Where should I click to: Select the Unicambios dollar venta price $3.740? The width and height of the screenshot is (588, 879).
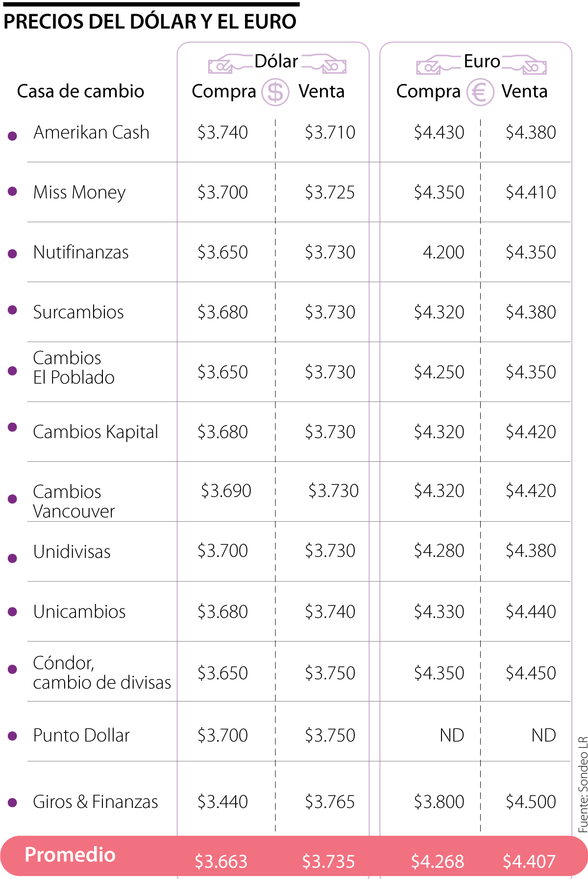click(x=330, y=611)
